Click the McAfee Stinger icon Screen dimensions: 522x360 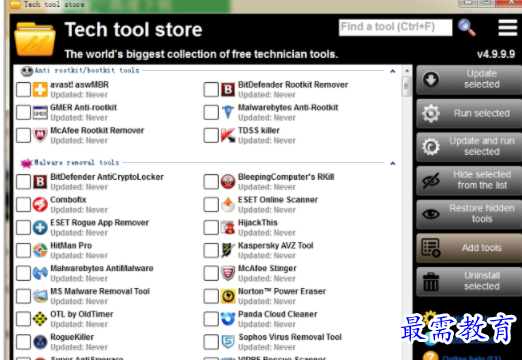tap(228, 273)
